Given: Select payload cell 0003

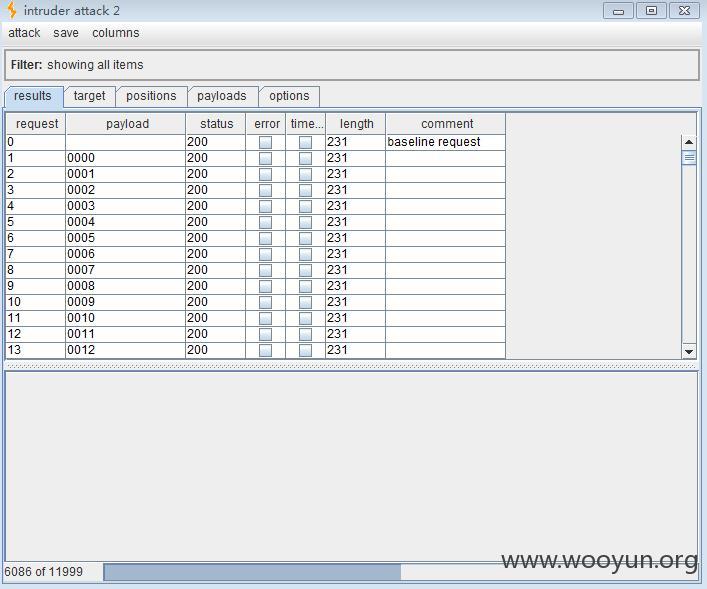Looking at the screenshot, I should coord(125,206).
